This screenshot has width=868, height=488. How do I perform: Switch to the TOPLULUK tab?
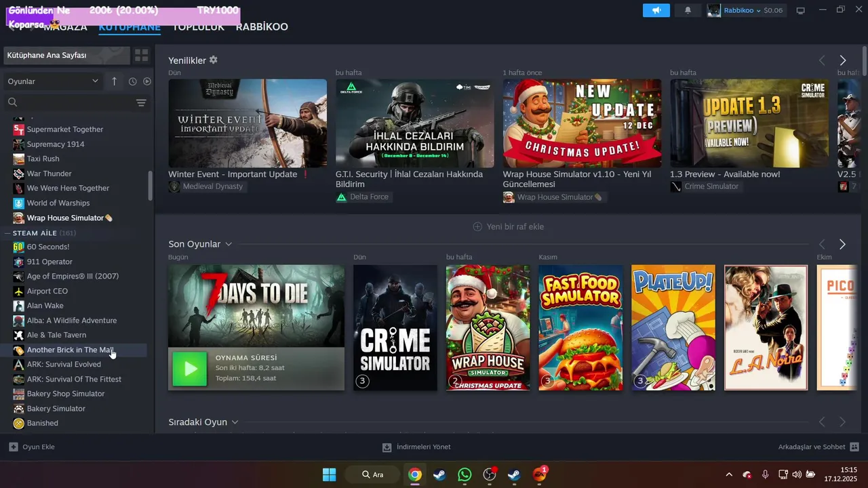(x=198, y=27)
